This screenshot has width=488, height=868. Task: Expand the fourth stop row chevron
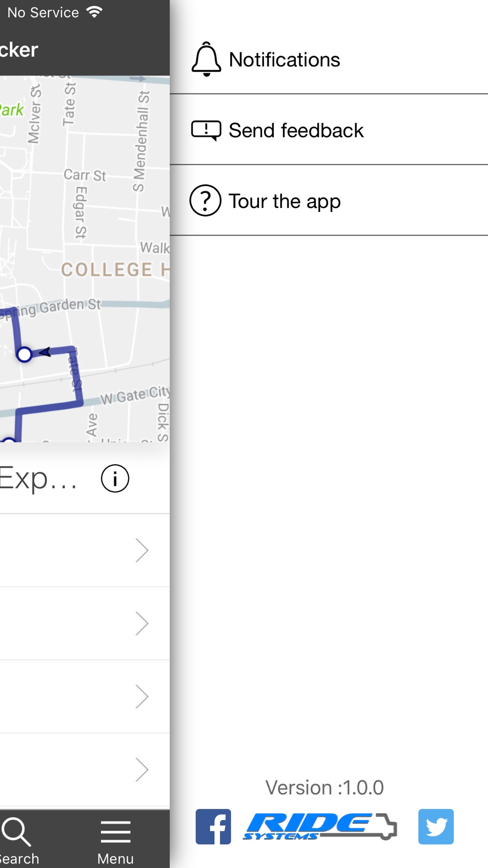pyautogui.click(x=142, y=770)
